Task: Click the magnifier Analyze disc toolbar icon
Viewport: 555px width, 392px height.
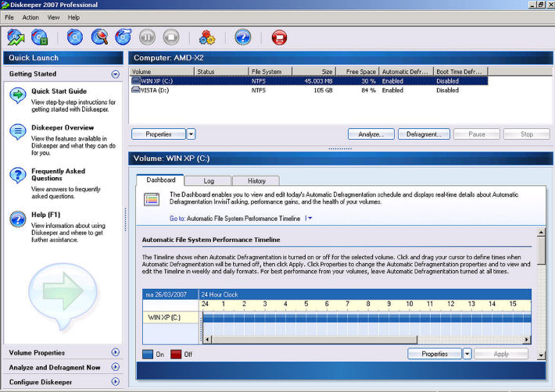Action: 99,37
